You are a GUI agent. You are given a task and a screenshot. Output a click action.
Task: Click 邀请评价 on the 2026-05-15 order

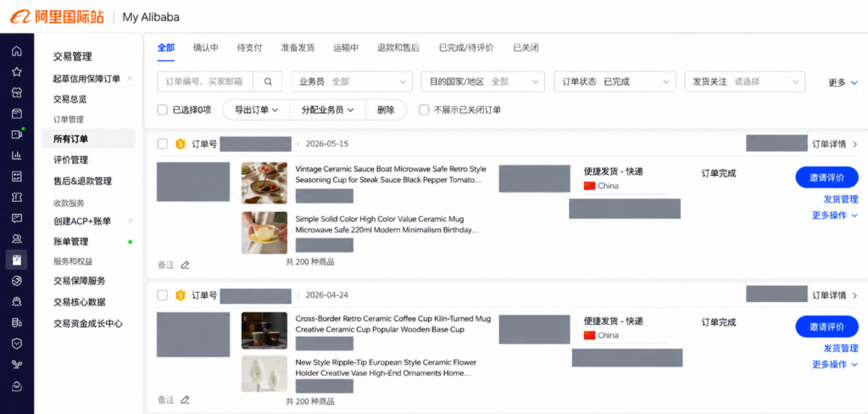coord(826,177)
